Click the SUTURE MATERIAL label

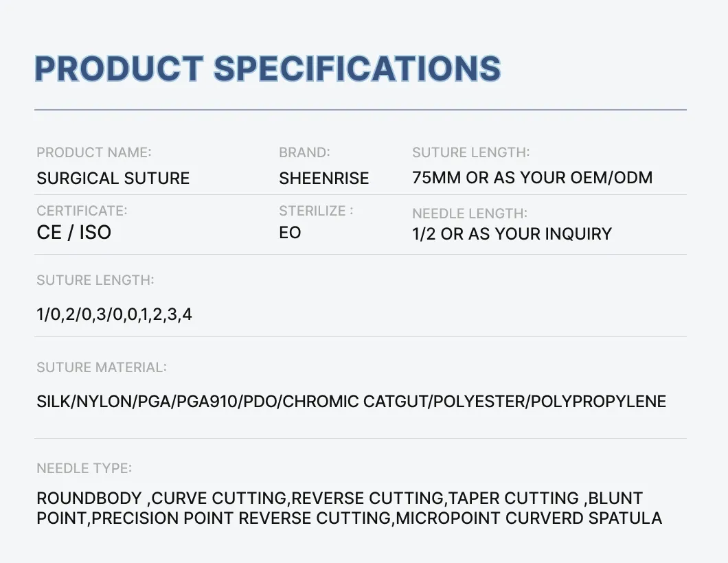coord(102,367)
